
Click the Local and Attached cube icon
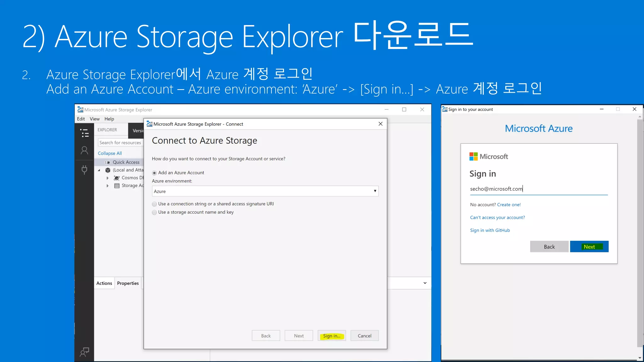[x=108, y=170]
